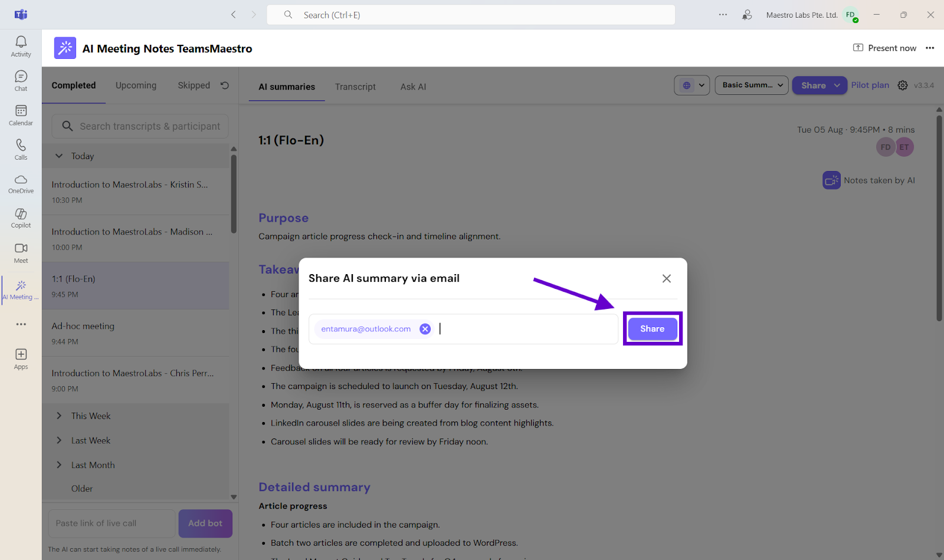944x560 pixels.
Task: Open the Pilot plan link
Action: click(870, 85)
